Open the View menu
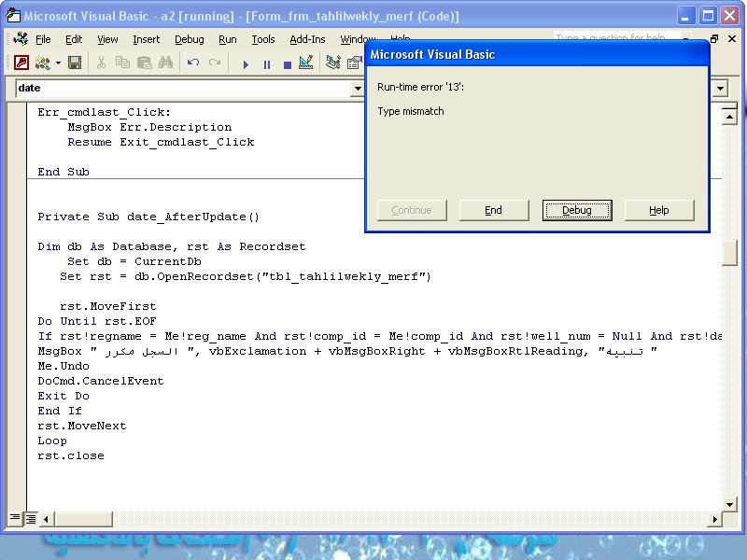Screen dimensions: 747x560 pyautogui.click(x=107, y=39)
